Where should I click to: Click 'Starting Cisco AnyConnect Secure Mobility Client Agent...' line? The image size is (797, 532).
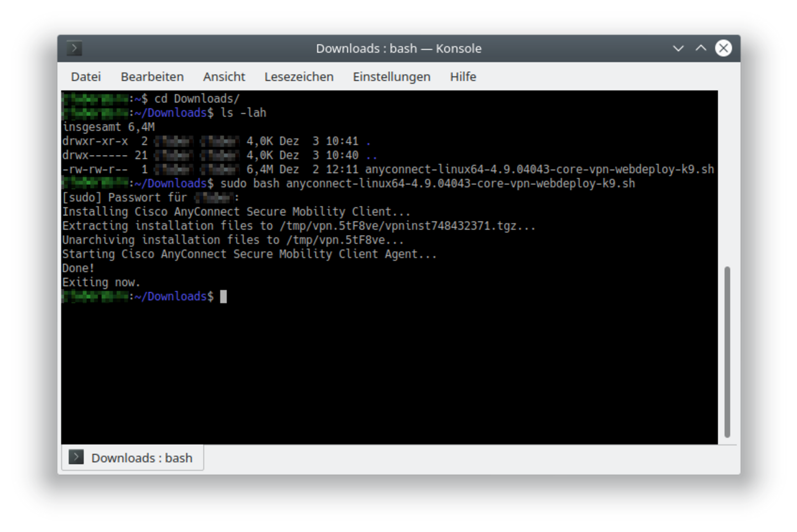250,254
